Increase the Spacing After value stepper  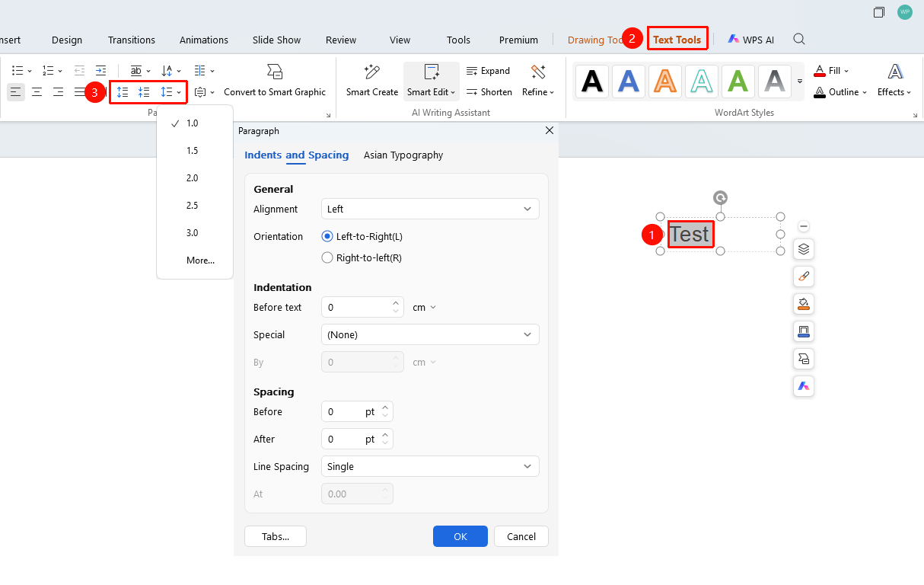385,435
